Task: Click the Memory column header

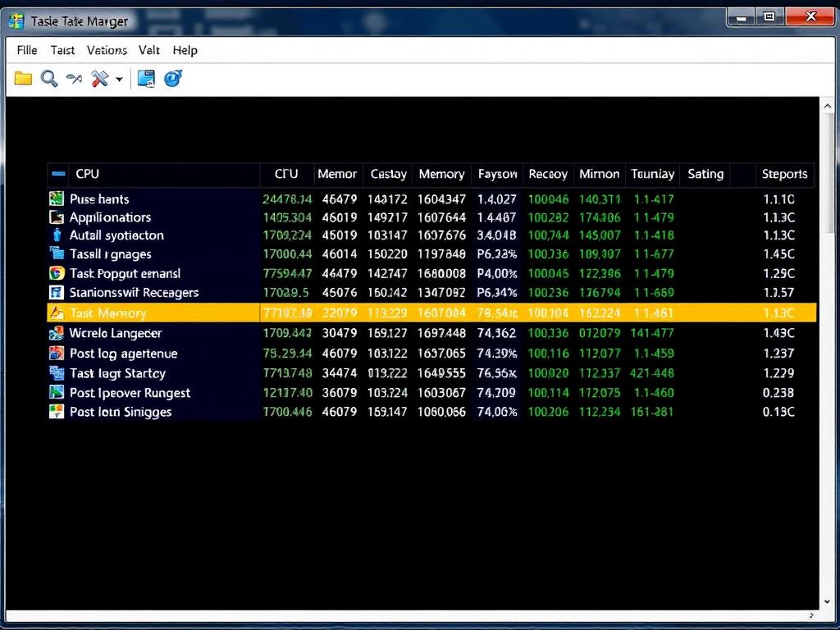Action: tap(441, 174)
